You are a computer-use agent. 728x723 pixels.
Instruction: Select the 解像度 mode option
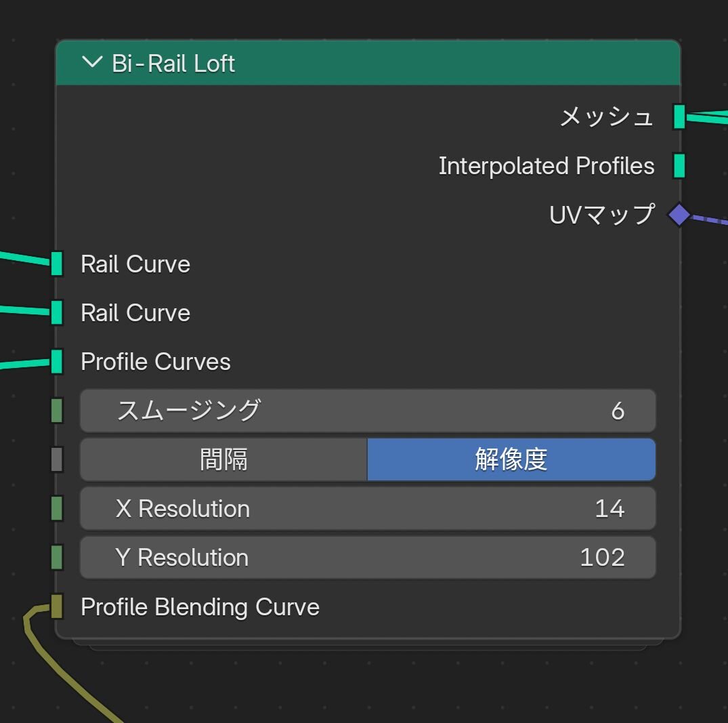point(511,459)
